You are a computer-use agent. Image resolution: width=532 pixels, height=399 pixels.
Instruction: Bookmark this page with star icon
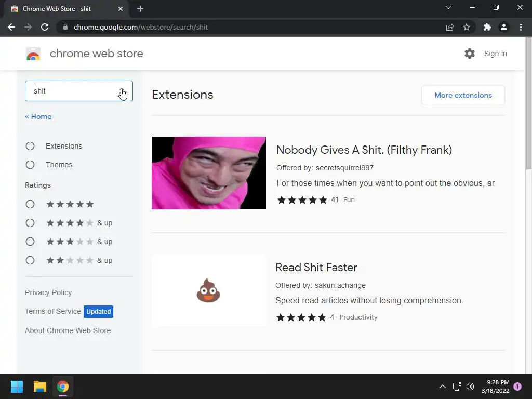(467, 27)
